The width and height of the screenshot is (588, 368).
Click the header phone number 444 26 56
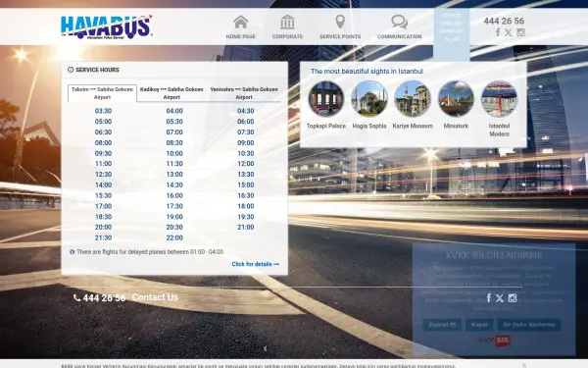(x=504, y=21)
